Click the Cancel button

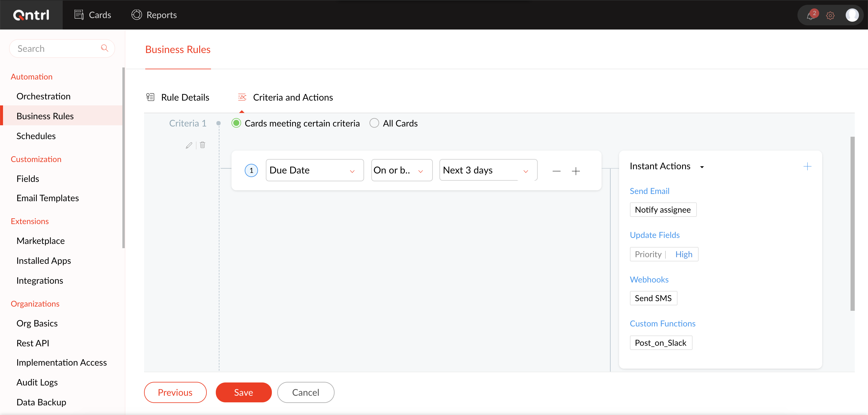click(306, 392)
